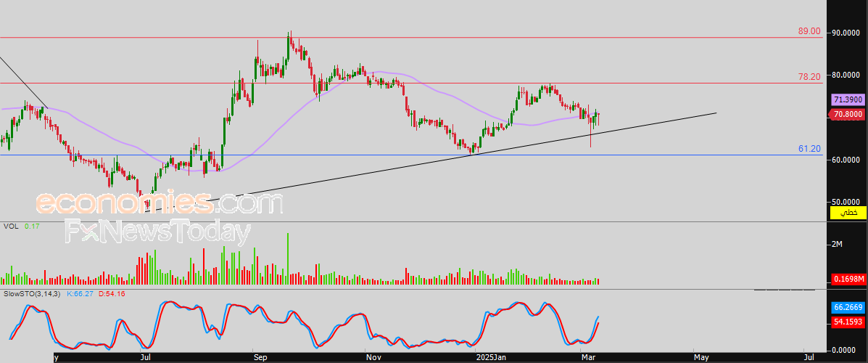Click the K:66.27 stochastic value
This screenshot has height=363, width=868.
click(x=80, y=293)
